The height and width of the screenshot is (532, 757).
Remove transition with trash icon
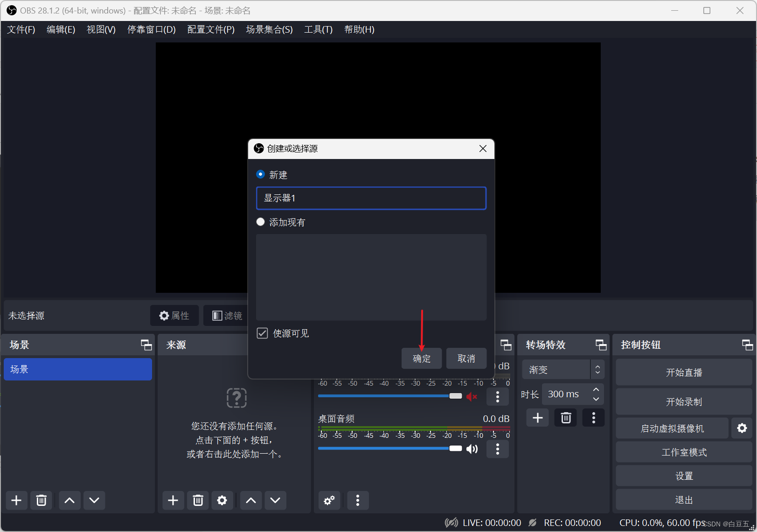tap(566, 418)
